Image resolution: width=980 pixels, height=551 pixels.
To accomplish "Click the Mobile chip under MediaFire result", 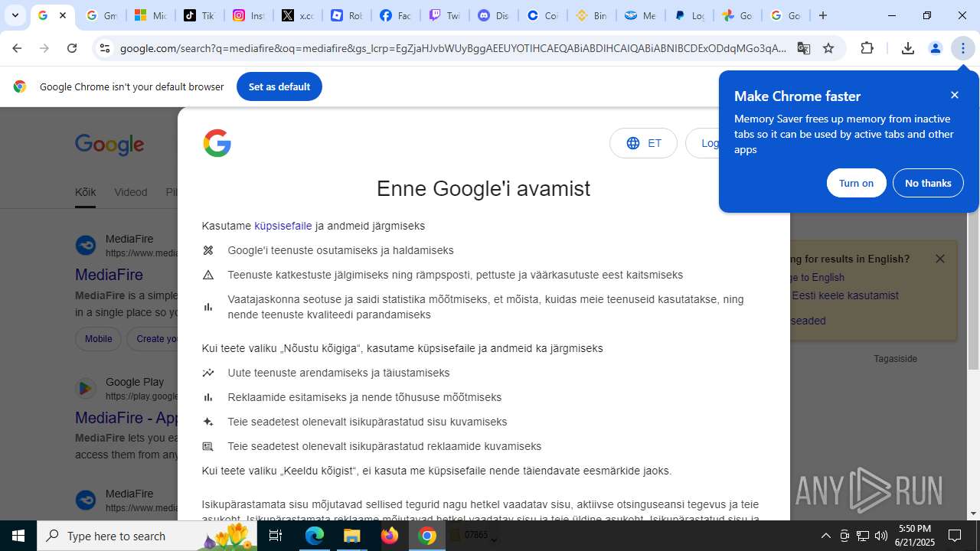I will coord(98,339).
